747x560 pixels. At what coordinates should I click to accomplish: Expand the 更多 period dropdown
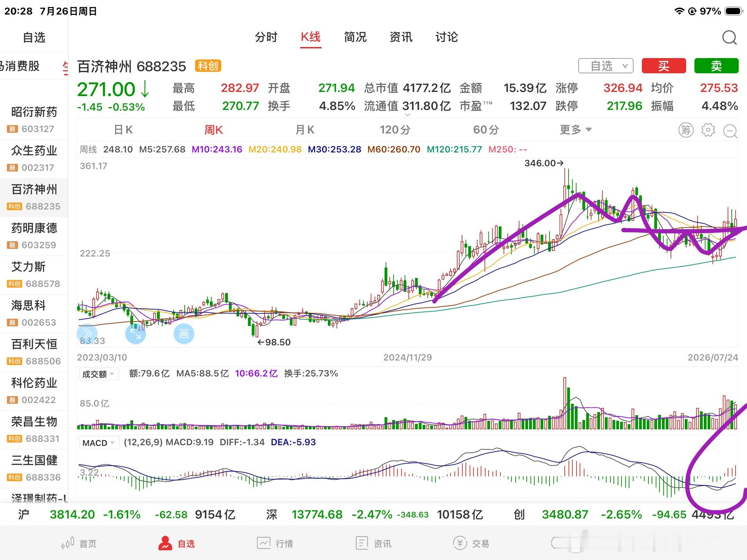click(x=576, y=130)
